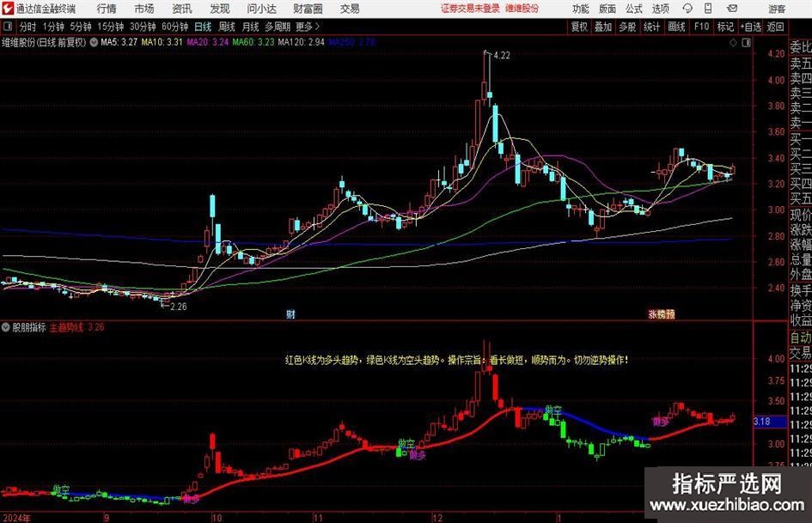Add stock with +自选 button
The height and width of the screenshot is (523, 812).
751,27
